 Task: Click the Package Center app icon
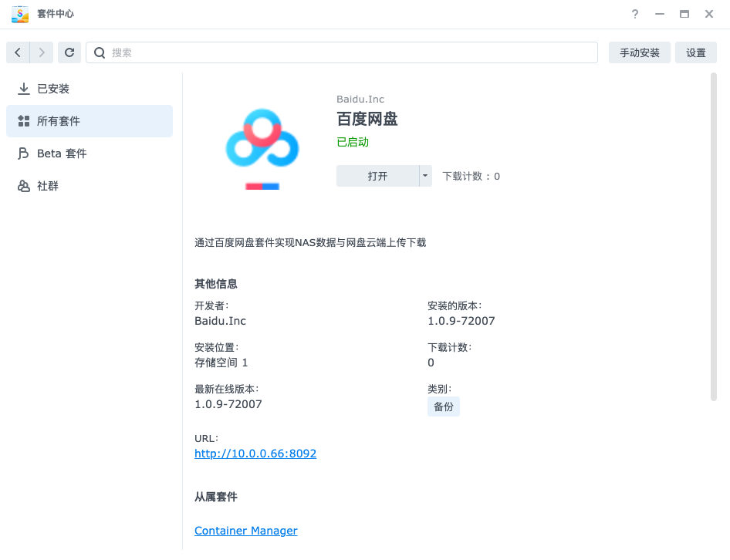(x=20, y=14)
